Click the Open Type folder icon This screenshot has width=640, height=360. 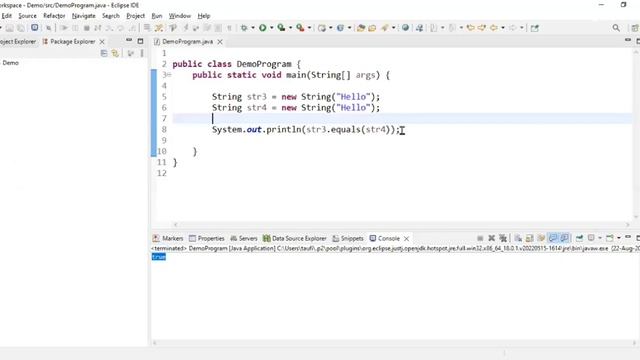click(x=360, y=28)
